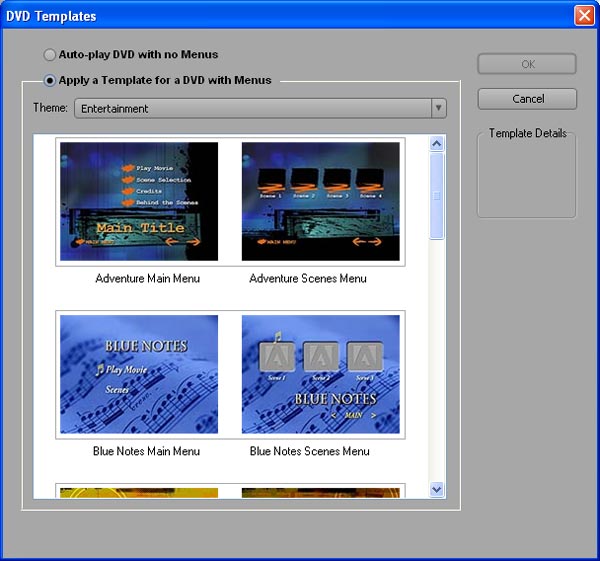Select the Adventure Main Menu template thumbnail
This screenshot has height=561, width=600.
pyautogui.click(x=139, y=201)
